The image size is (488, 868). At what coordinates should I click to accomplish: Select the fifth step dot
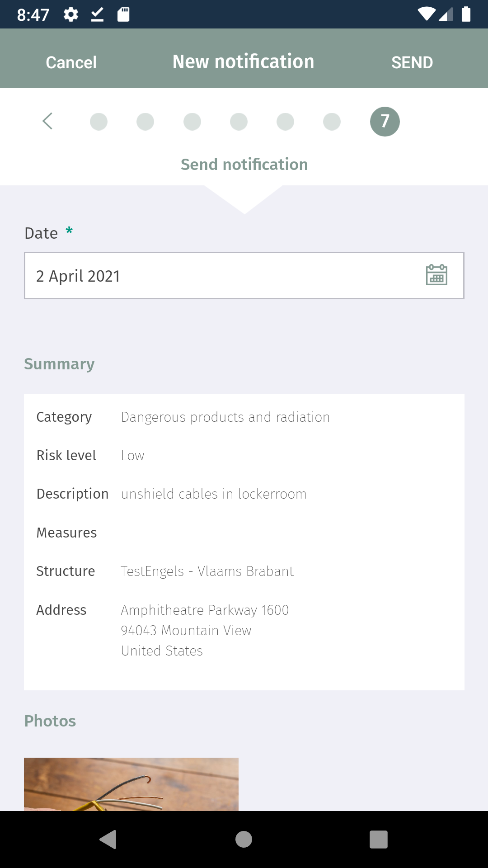[285, 122]
